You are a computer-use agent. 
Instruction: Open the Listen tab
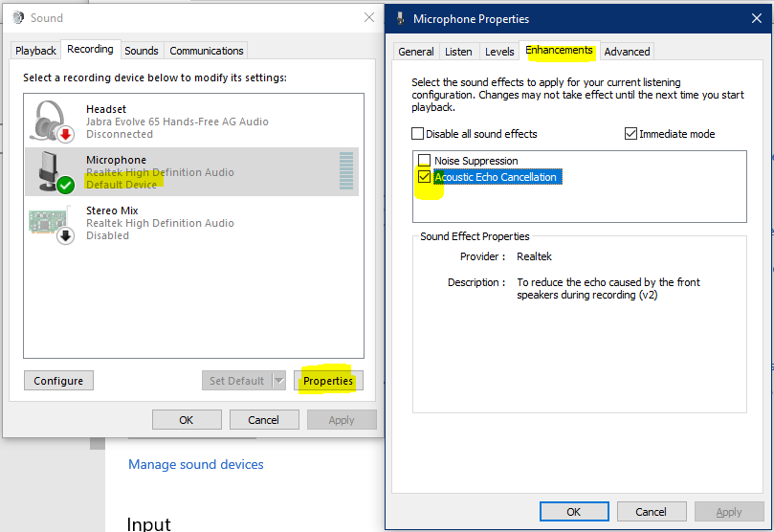[458, 52]
